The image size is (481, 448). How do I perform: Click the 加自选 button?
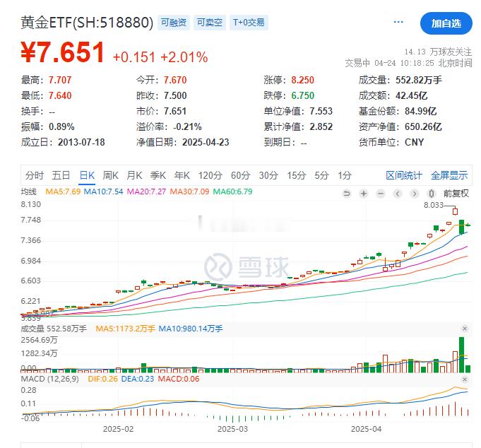coord(446,23)
